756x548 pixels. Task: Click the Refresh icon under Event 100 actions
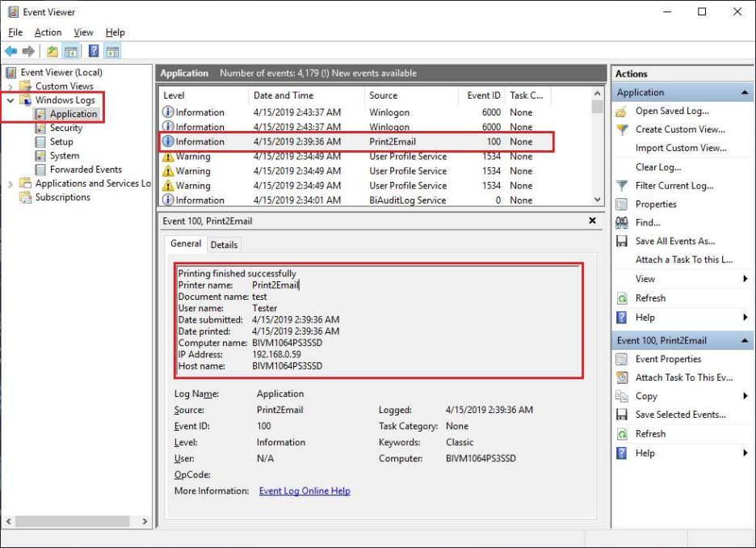click(622, 434)
